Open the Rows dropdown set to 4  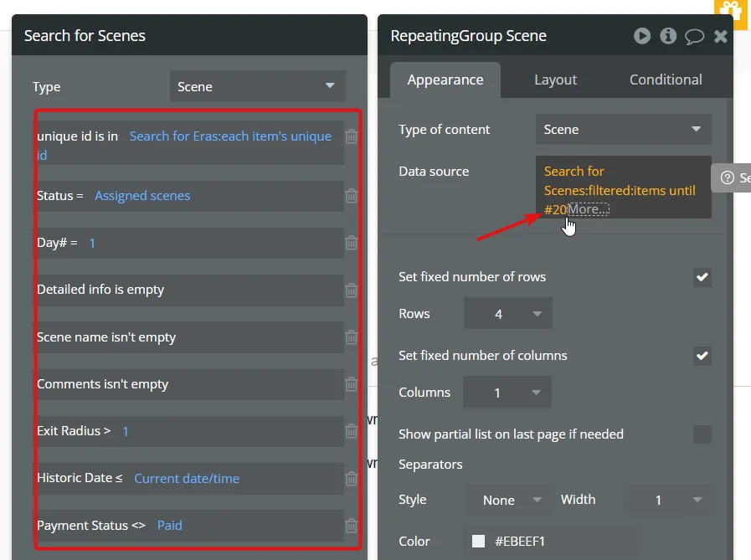tap(507, 313)
